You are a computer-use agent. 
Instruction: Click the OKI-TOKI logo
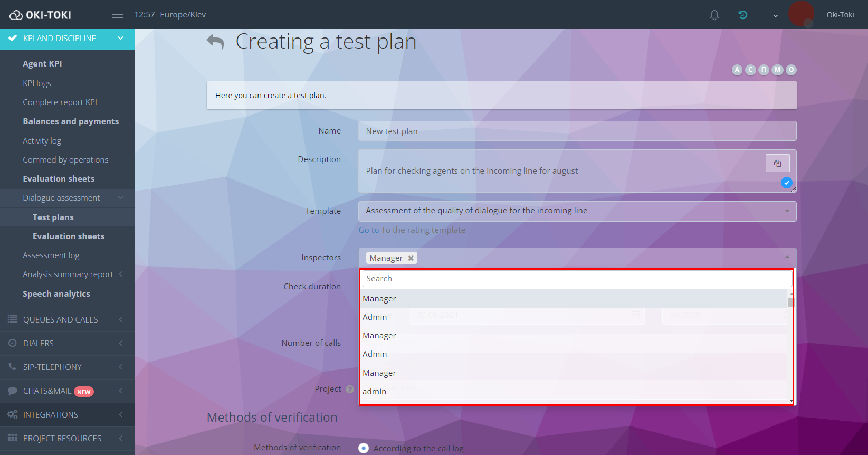(41, 15)
